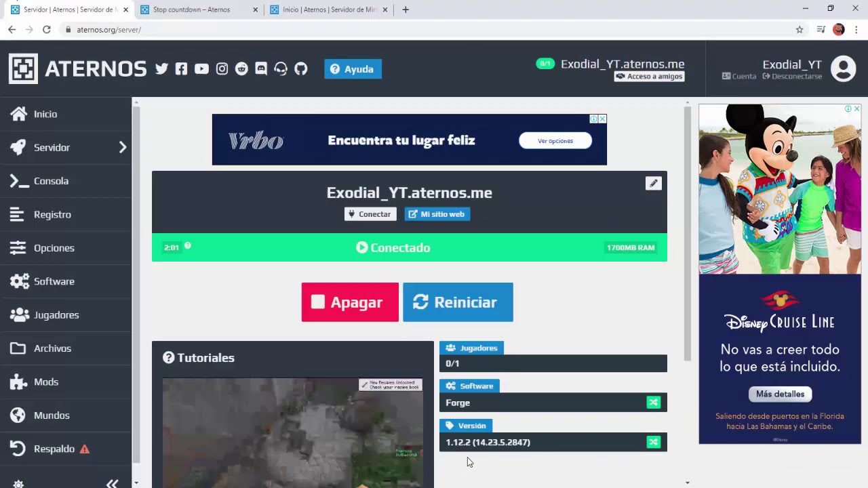Click the Conectar button

370,214
